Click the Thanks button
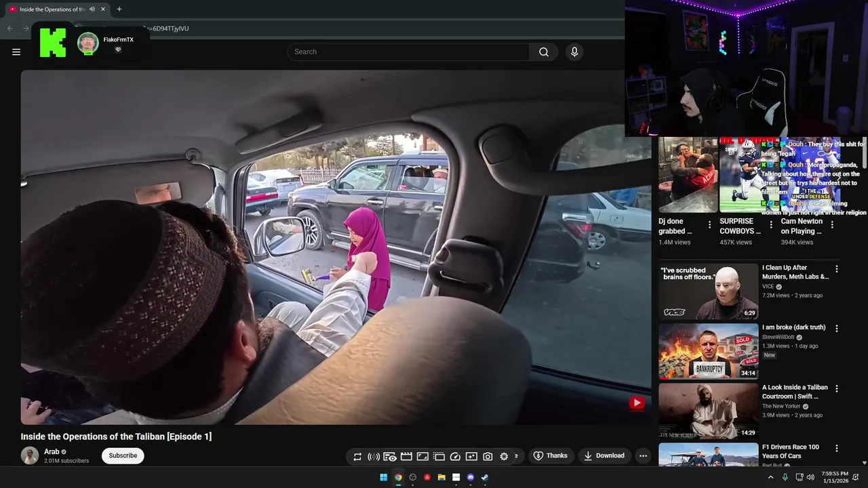 point(551,456)
